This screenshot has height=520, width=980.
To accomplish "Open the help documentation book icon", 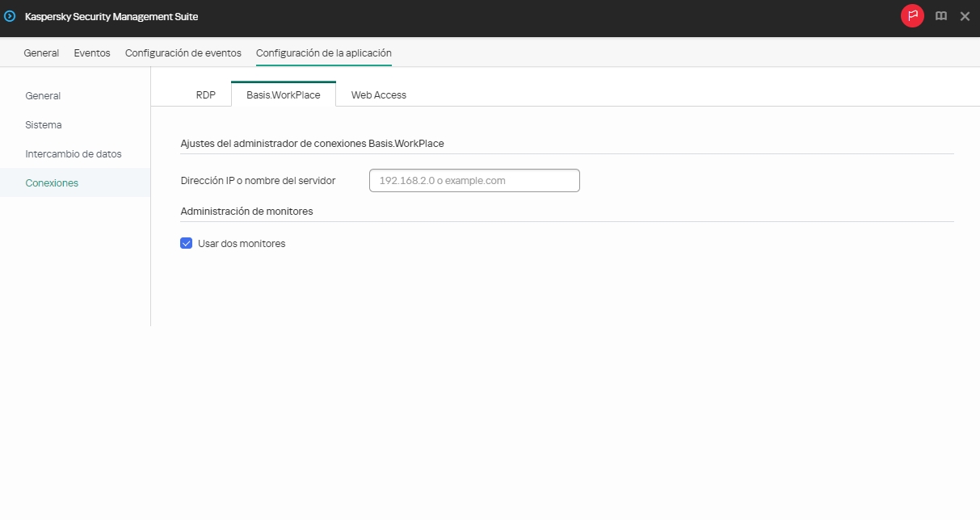I will click(940, 15).
